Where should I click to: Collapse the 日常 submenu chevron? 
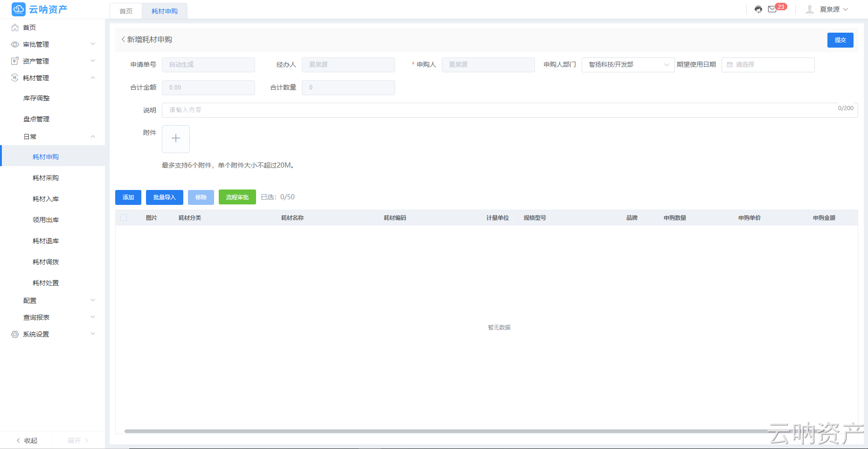click(93, 137)
